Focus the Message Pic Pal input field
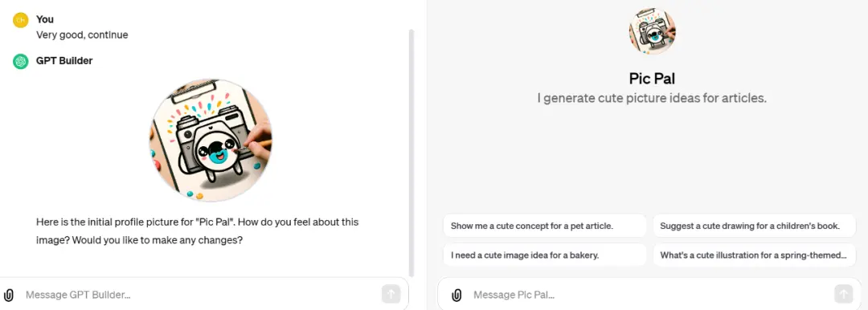 (651, 295)
